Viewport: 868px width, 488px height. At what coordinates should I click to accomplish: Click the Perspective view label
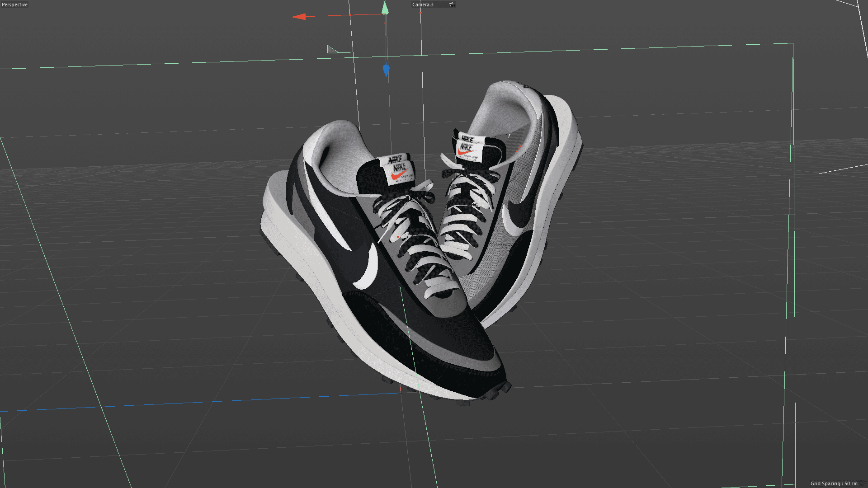click(x=14, y=5)
